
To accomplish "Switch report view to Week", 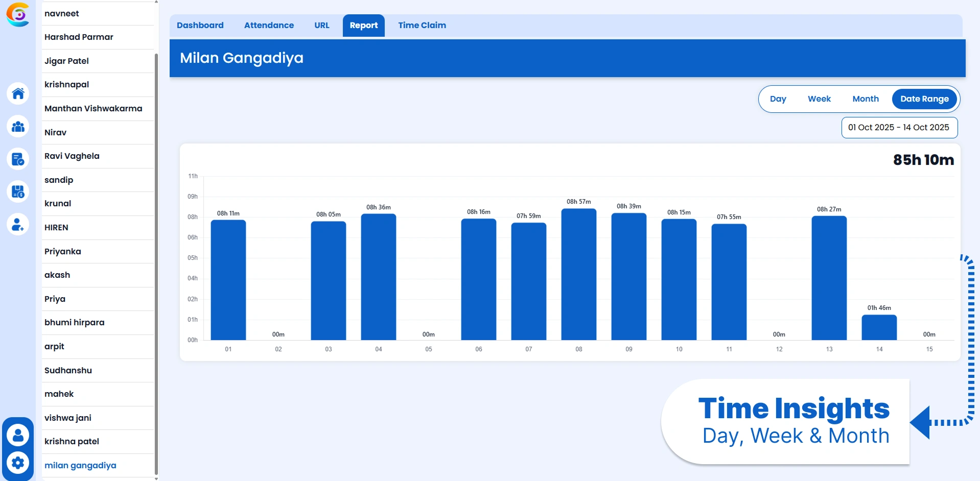I will pyautogui.click(x=819, y=99).
